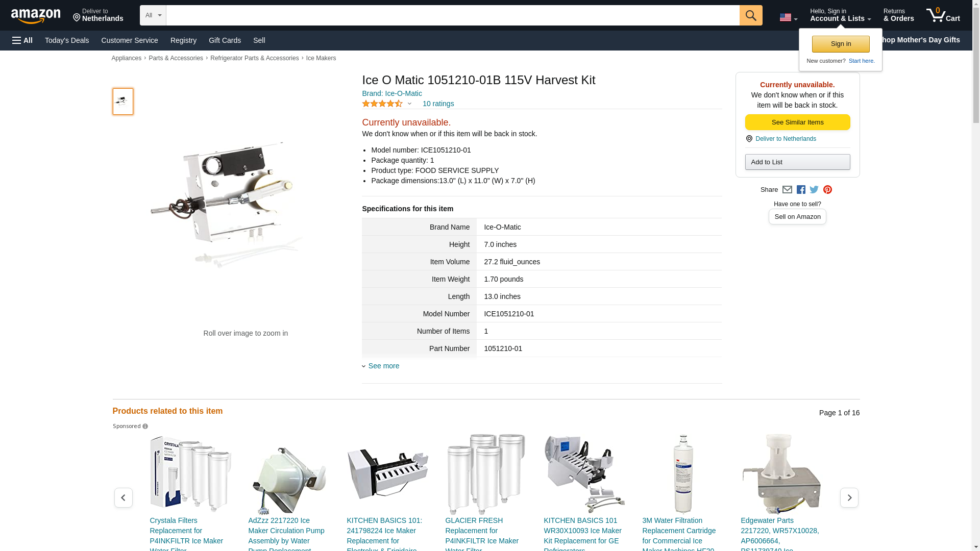
Task: Select the product image thumbnail
Action: click(122, 101)
